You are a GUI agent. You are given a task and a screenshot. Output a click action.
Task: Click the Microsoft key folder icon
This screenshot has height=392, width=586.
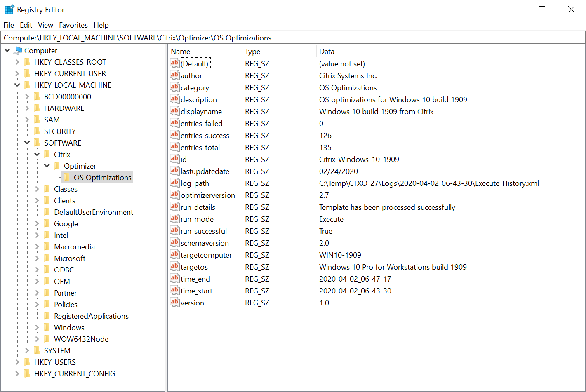[47, 258]
